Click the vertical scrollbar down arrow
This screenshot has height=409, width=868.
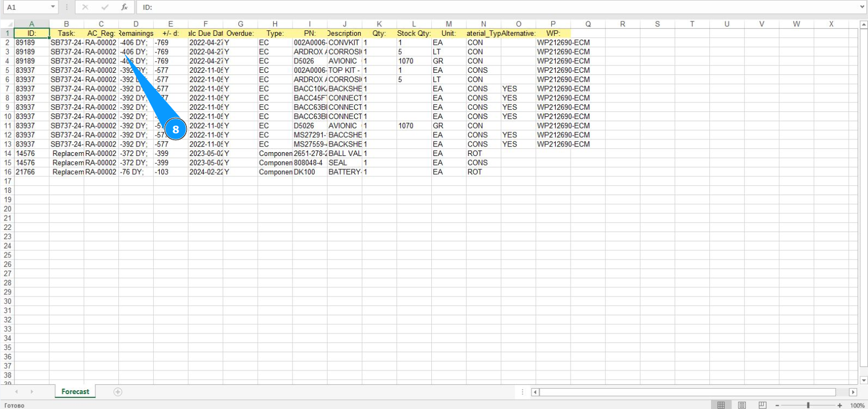point(864,380)
